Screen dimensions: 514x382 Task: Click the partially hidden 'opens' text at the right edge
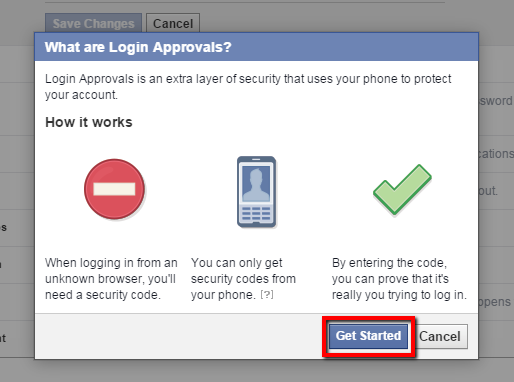[x=495, y=302]
